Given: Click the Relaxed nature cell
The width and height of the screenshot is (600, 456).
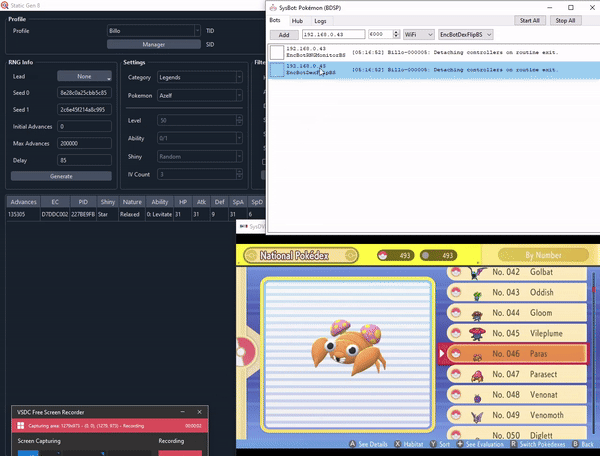Looking at the screenshot, I should click(x=130, y=214).
